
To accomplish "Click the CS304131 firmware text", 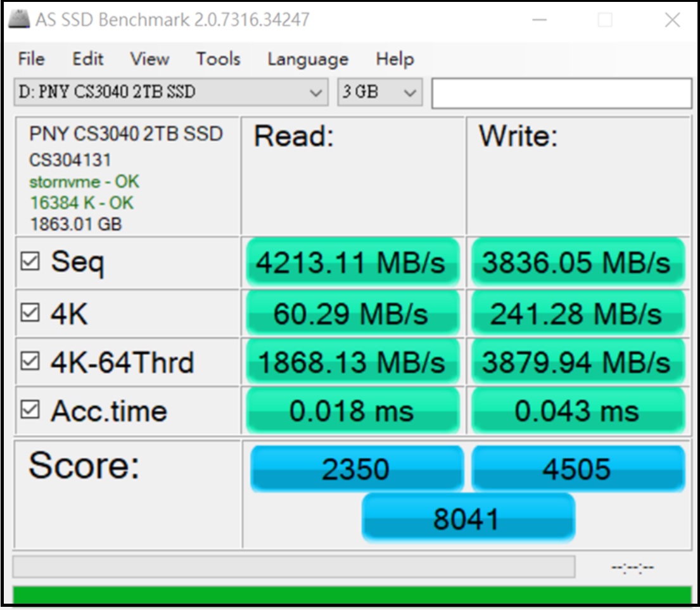I will [x=70, y=160].
